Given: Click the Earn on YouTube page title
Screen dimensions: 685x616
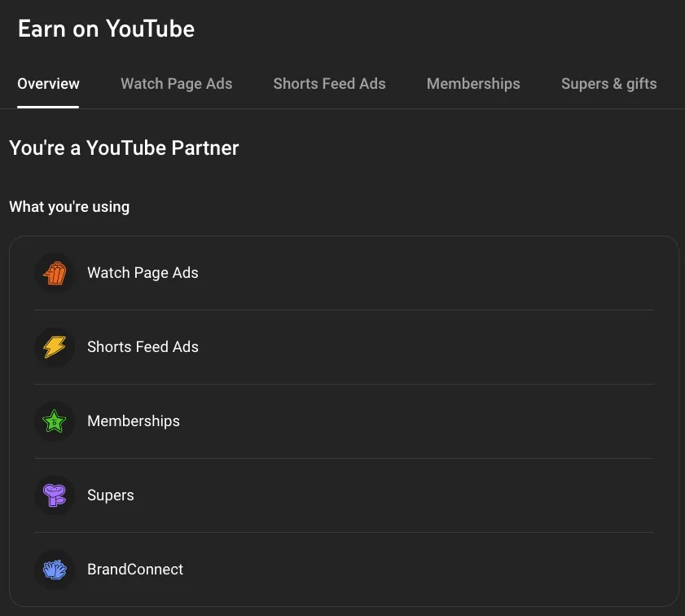Looking at the screenshot, I should tap(106, 29).
